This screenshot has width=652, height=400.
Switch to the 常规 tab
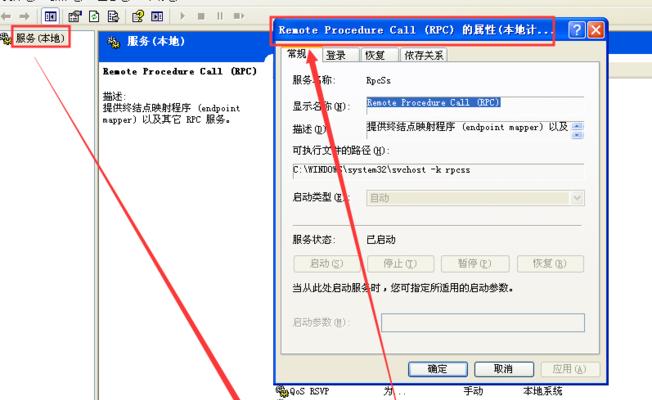click(298, 54)
